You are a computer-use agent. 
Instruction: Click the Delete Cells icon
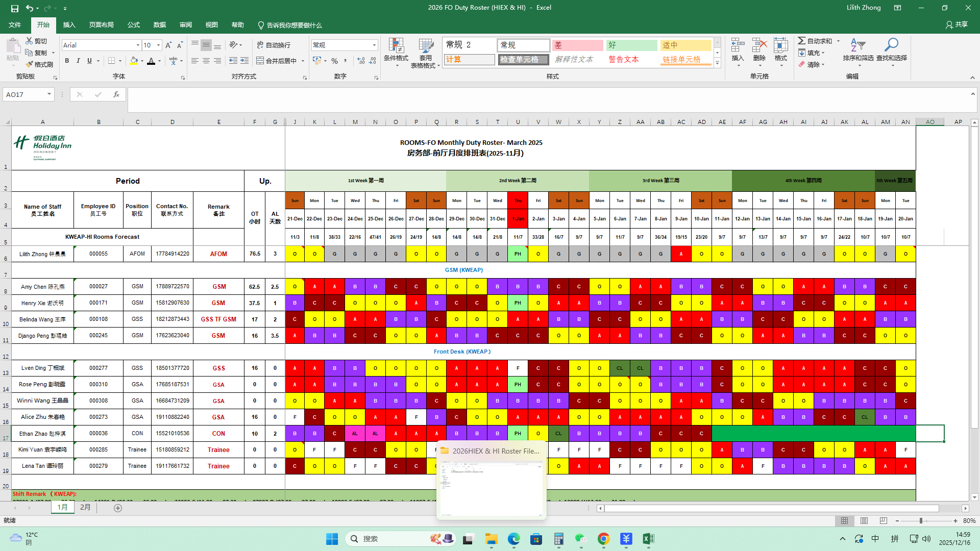click(x=759, y=45)
